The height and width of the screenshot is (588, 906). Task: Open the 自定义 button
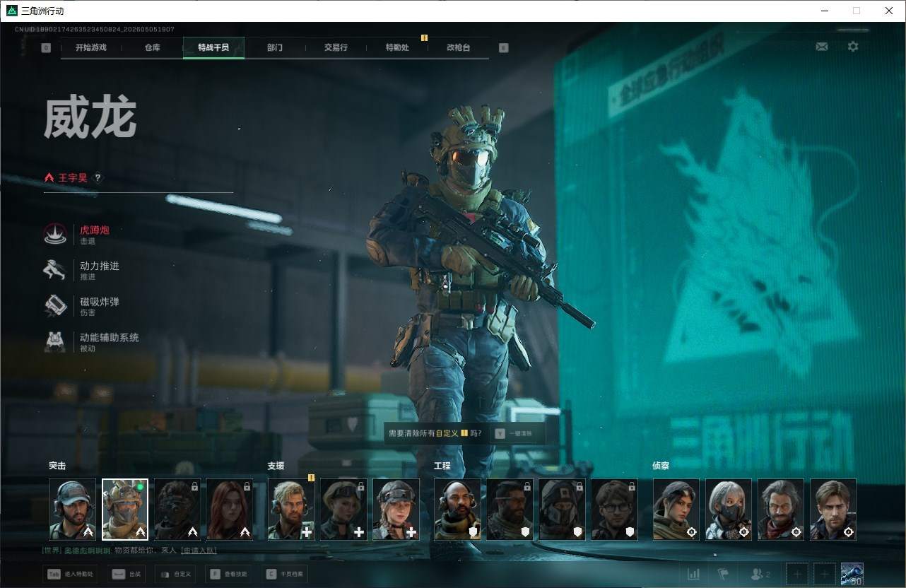pyautogui.click(x=175, y=575)
